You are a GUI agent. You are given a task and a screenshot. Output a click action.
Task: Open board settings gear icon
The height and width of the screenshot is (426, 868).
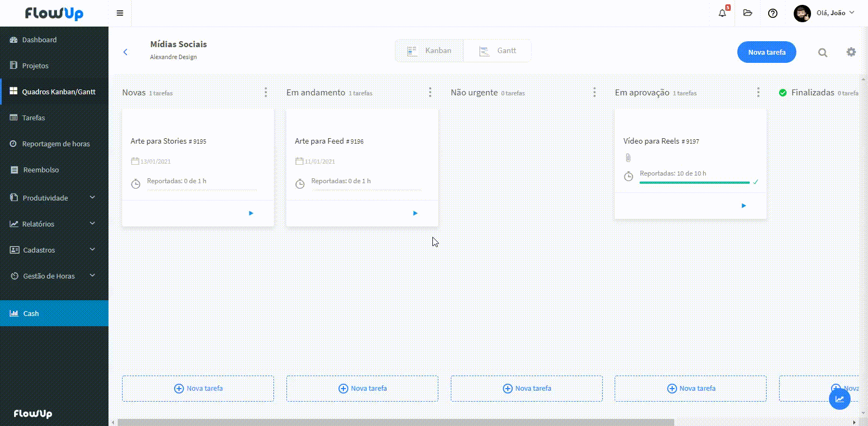(851, 52)
